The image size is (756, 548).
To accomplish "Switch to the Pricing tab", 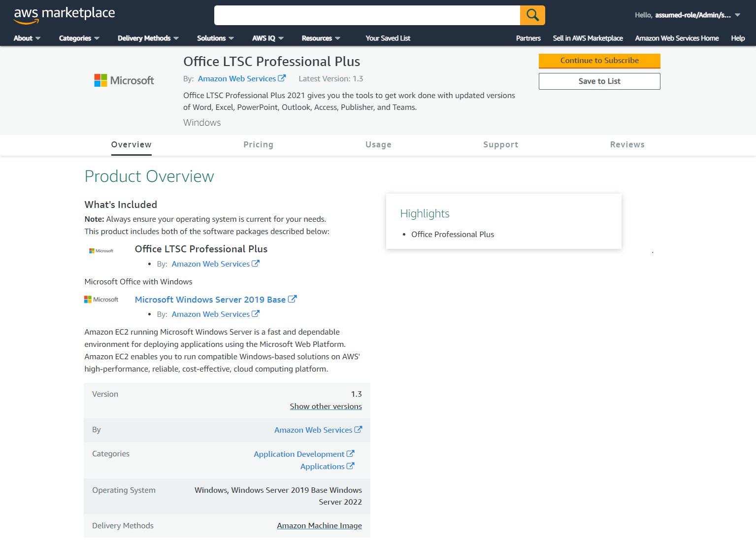I will coord(259,144).
